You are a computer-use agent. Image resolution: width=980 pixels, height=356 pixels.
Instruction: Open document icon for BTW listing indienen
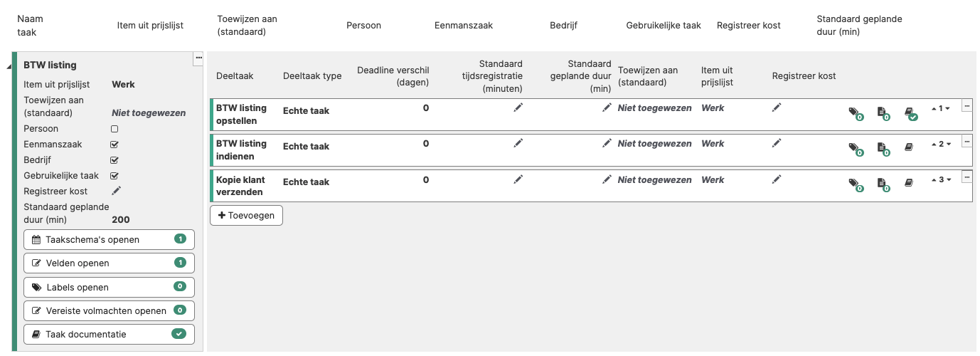tap(883, 148)
